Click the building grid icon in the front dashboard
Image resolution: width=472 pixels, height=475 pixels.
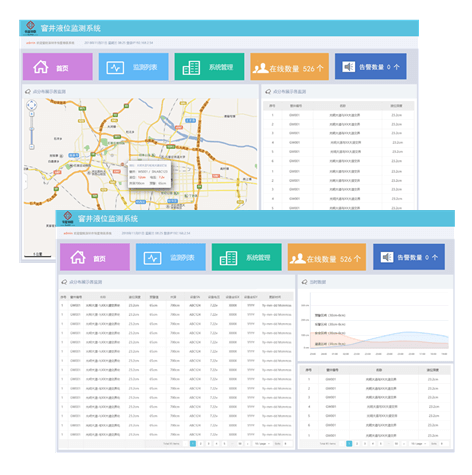228,258
